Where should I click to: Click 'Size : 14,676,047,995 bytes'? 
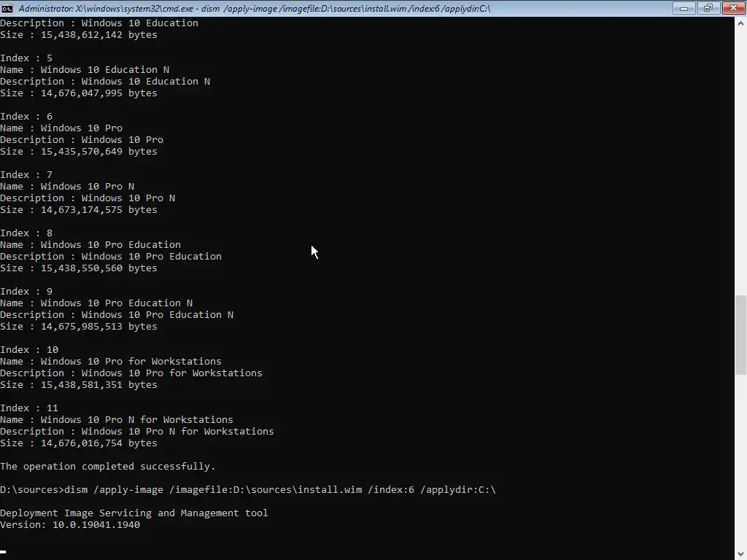tap(79, 93)
